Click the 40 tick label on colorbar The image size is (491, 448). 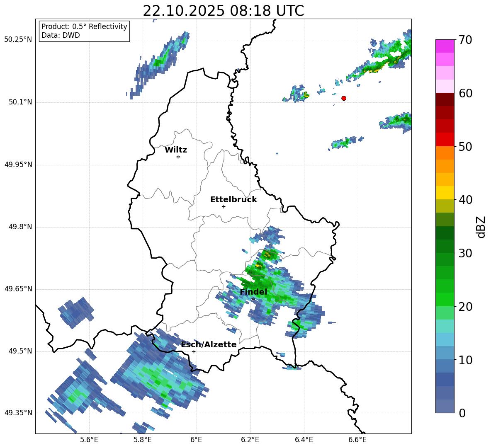click(465, 200)
